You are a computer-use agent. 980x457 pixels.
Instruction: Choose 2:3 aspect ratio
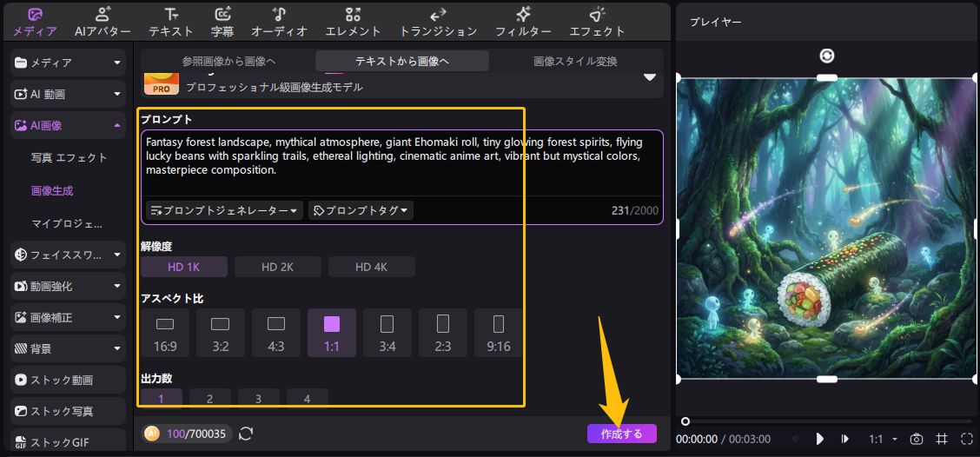coord(443,333)
